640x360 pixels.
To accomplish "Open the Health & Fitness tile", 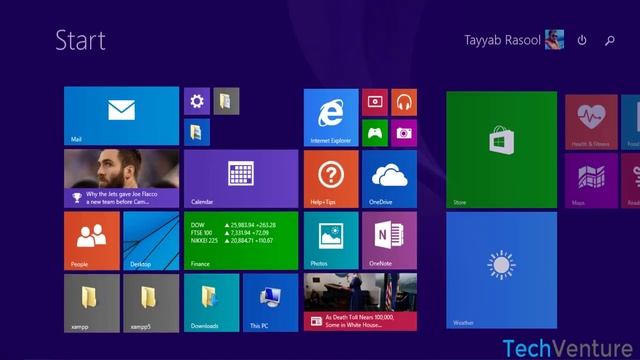I will [x=591, y=122].
